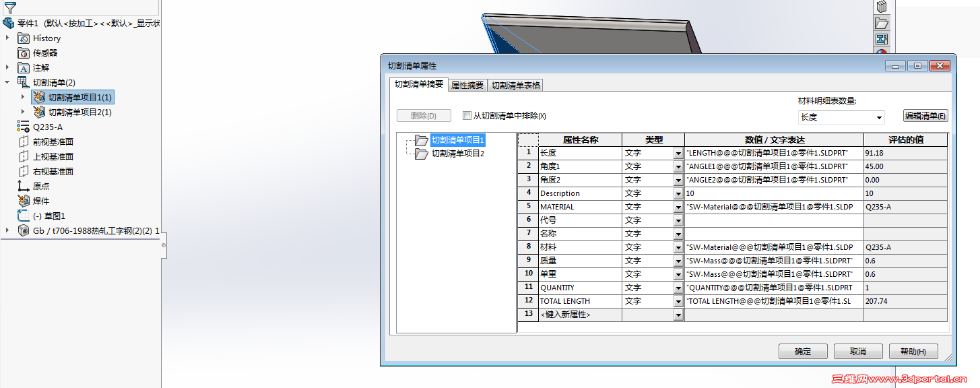Click the 删除(D) button

click(424, 116)
